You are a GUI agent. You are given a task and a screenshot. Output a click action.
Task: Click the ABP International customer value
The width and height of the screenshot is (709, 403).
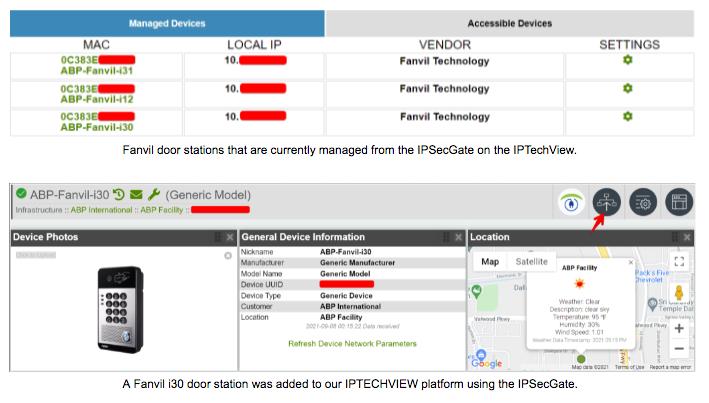(x=350, y=307)
